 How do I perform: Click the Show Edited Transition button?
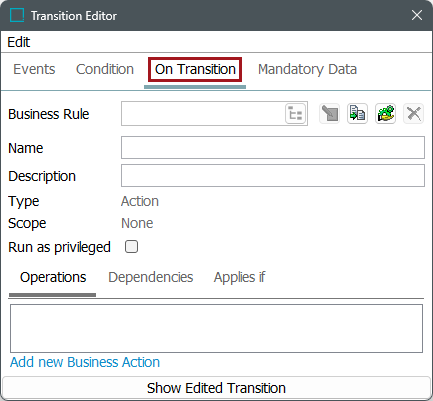coord(216,388)
